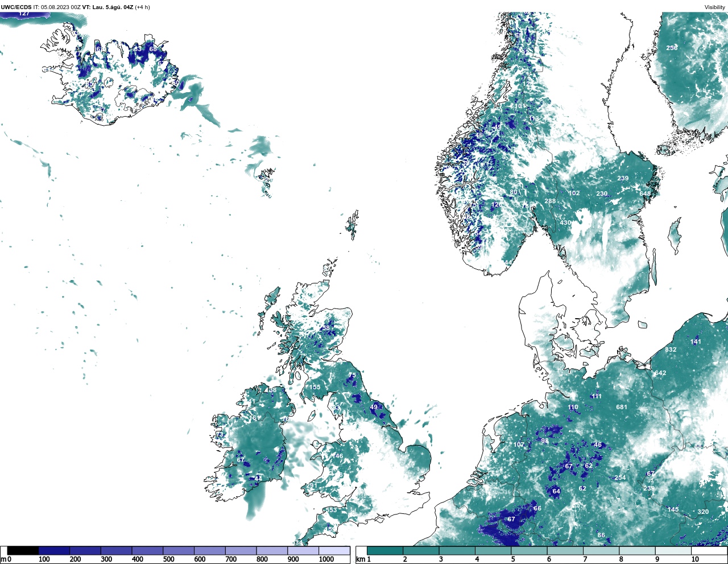
Task: Click the '230' value in central Sweden
Action: [x=602, y=194]
